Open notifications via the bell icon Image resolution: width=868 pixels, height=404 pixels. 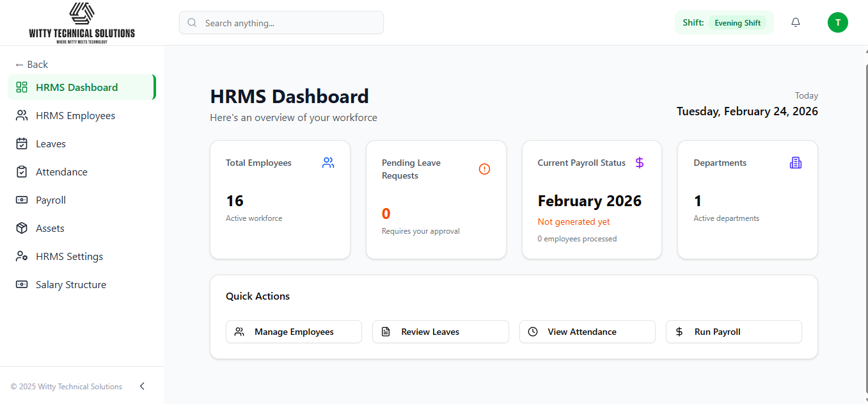coord(795,22)
